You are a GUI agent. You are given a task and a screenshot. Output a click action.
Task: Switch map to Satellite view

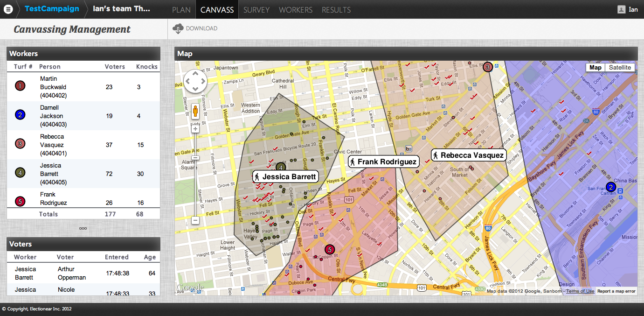click(620, 68)
